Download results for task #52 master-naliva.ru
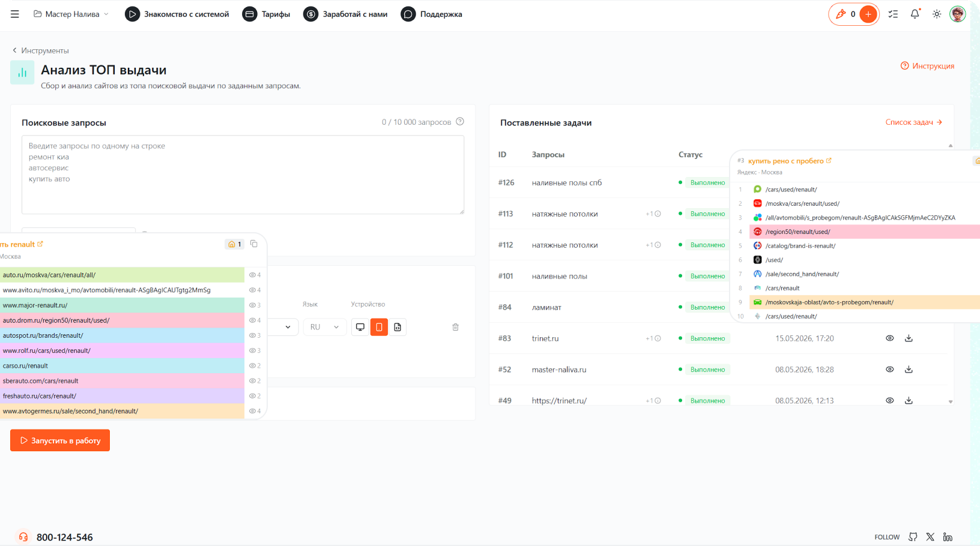The width and height of the screenshot is (980, 546). (909, 370)
